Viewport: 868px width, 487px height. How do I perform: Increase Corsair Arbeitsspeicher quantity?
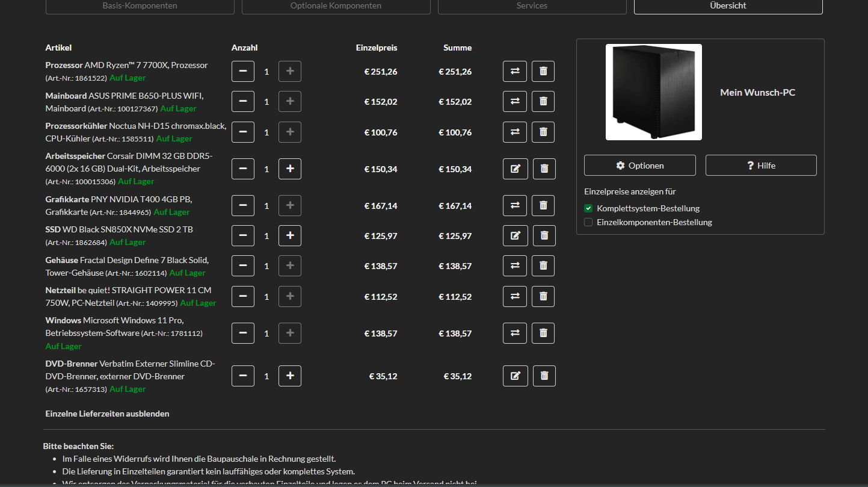click(290, 169)
